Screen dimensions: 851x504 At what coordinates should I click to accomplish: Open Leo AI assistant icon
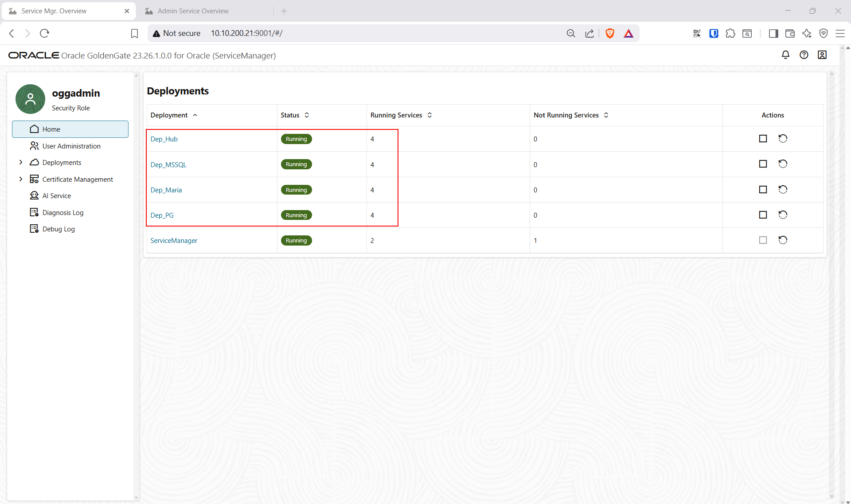807,33
